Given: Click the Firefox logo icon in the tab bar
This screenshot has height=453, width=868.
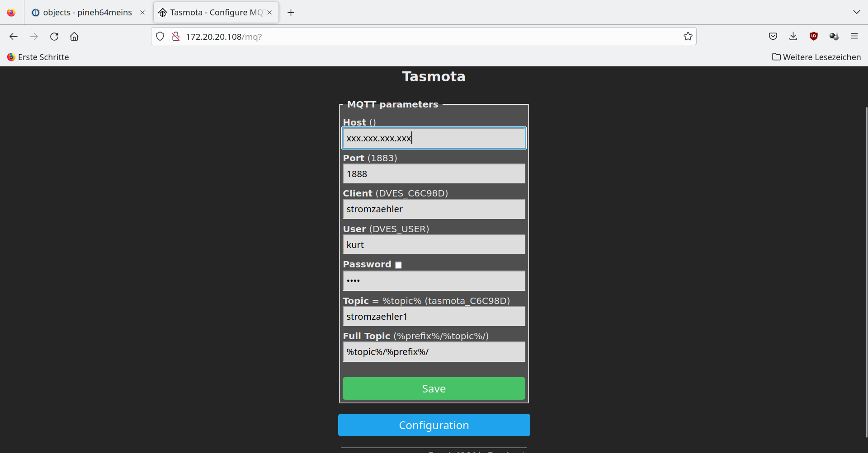Looking at the screenshot, I should pyautogui.click(x=11, y=13).
